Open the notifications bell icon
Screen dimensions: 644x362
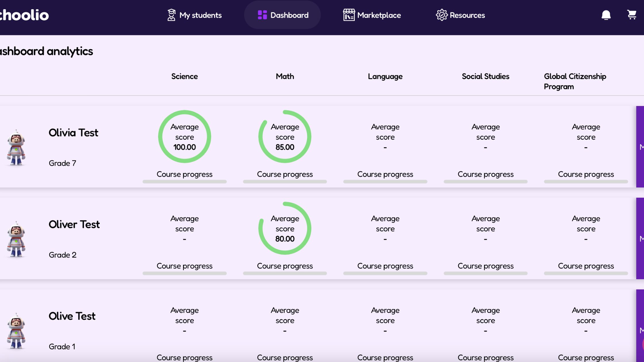pyautogui.click(x=606, y=15)
